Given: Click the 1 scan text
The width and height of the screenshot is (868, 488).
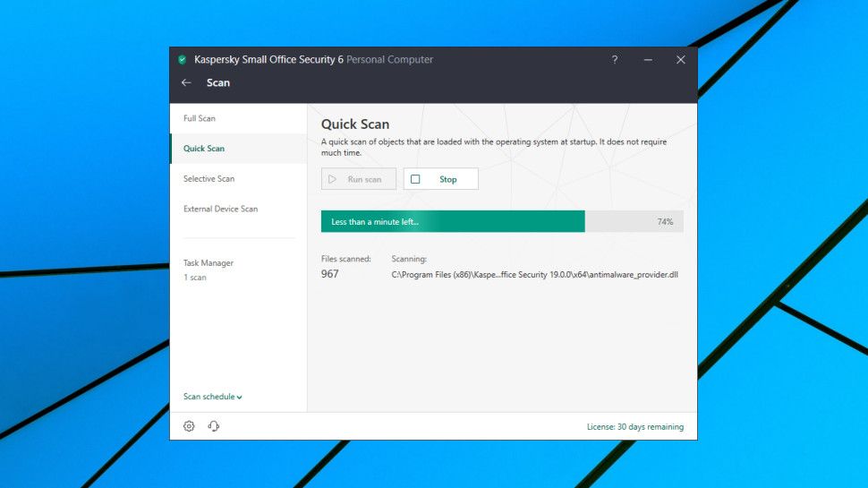Looking at the screenshot, I should [195, 278].
